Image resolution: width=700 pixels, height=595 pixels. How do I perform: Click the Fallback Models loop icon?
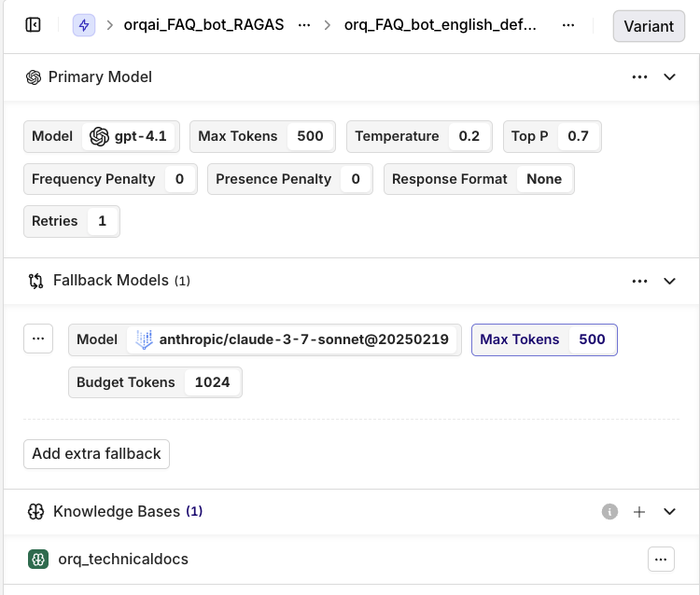pos(35,281)
